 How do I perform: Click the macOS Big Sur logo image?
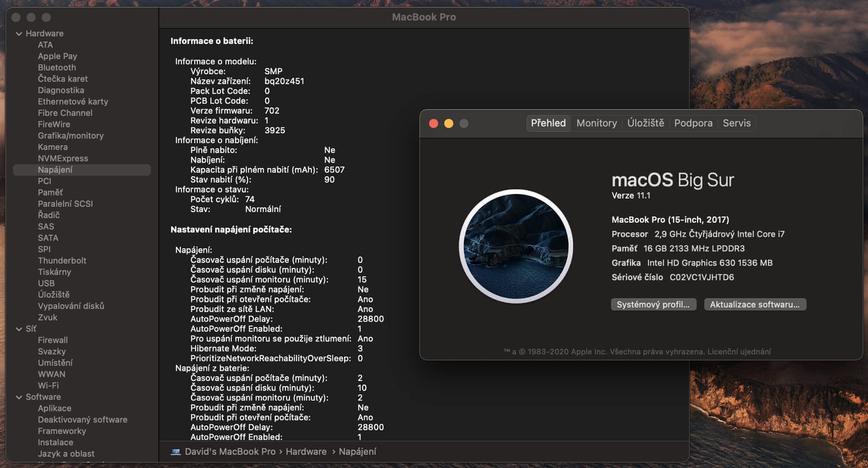515,246
